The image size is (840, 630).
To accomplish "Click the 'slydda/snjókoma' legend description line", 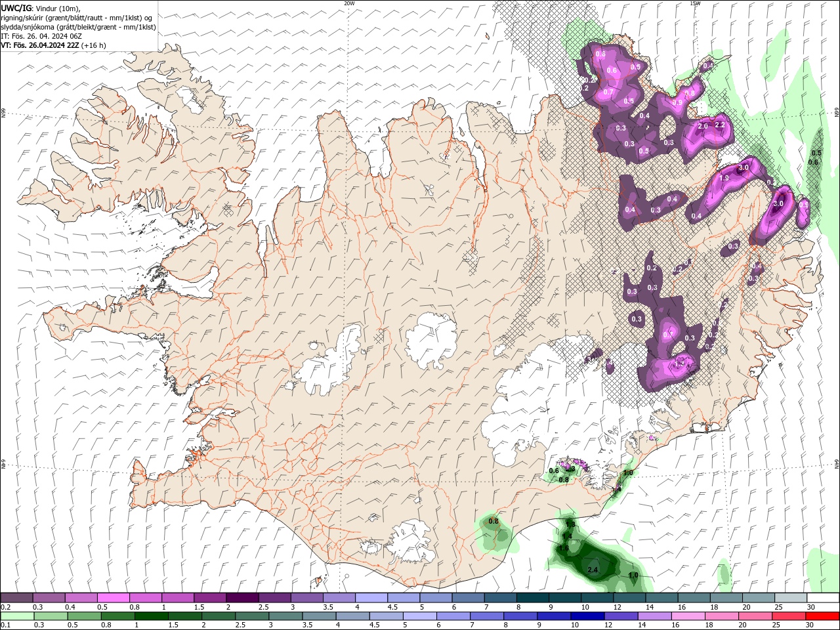I will click(78, 27).
